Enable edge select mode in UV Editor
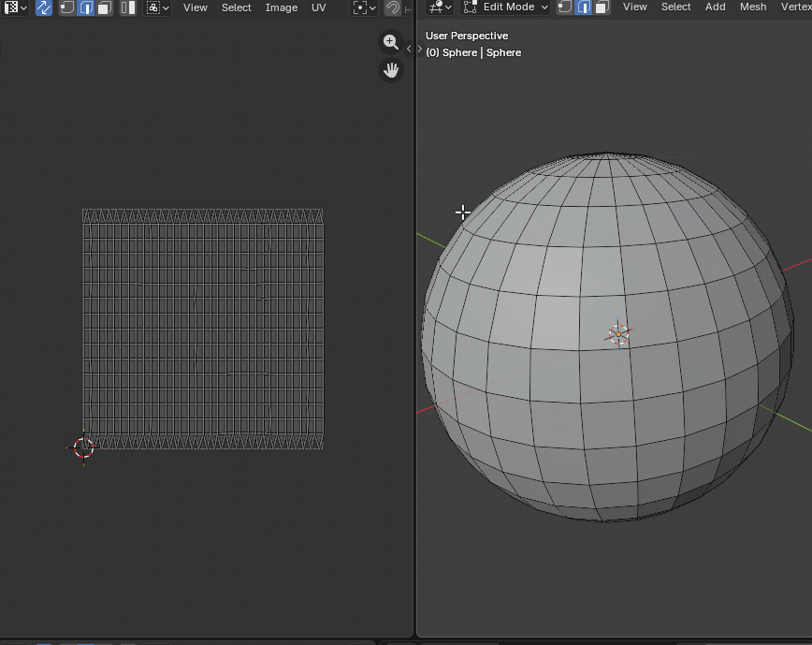812x645 pixels. 86,7
